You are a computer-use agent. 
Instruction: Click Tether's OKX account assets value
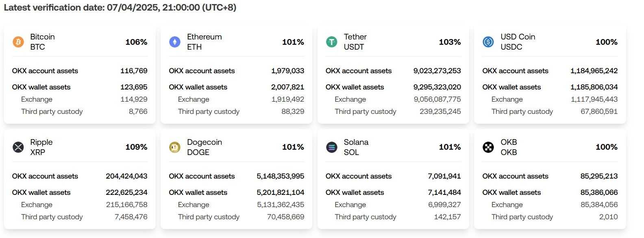click(437, 71)
